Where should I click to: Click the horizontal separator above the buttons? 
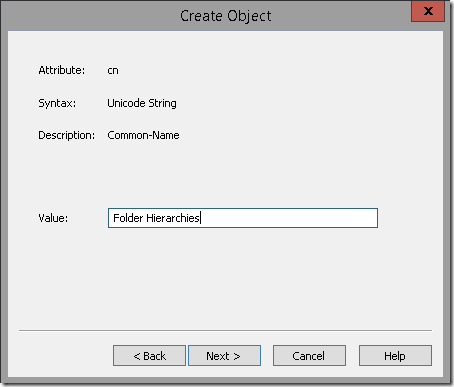tap(225, 331)
